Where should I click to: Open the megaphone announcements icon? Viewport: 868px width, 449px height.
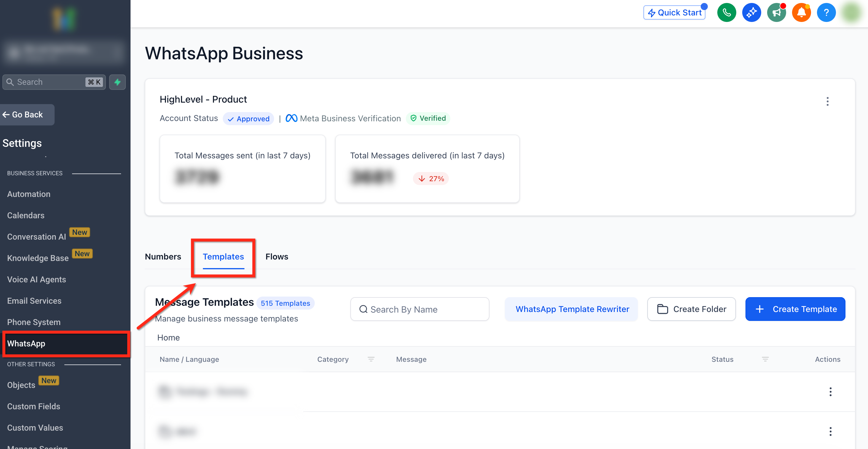(x=776, y=13)
